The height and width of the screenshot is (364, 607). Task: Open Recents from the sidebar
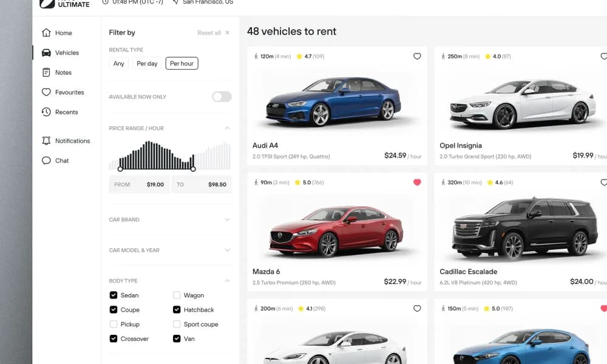coord(60,112)
